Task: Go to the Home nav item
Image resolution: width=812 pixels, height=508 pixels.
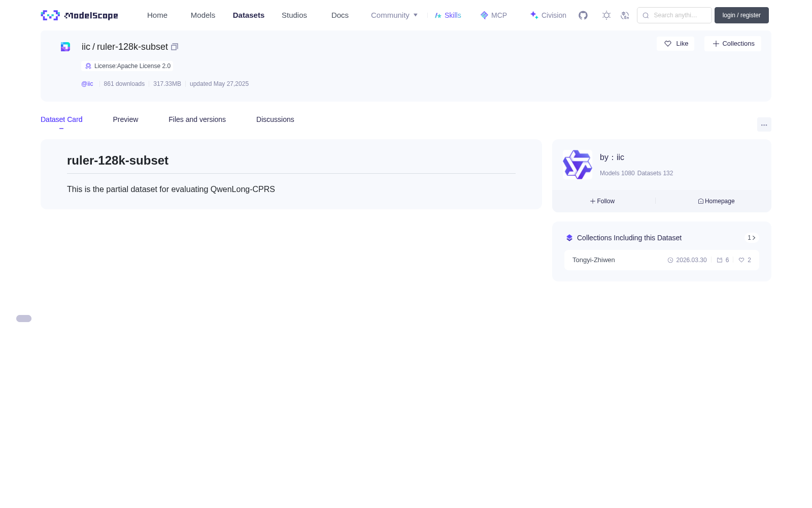Action: pyautogui.click(x=157, y=15)
